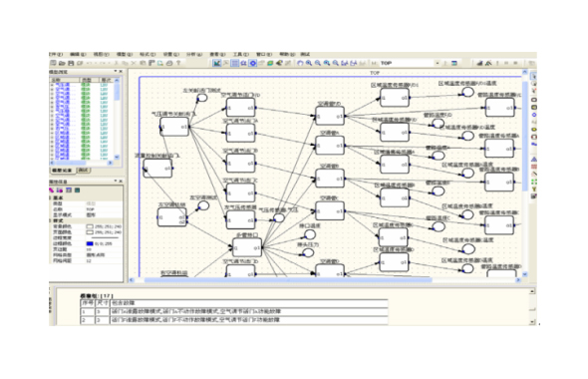Toggle the first highlighted diagram view button
Screen dimensions: 588x379
[216, 63]
